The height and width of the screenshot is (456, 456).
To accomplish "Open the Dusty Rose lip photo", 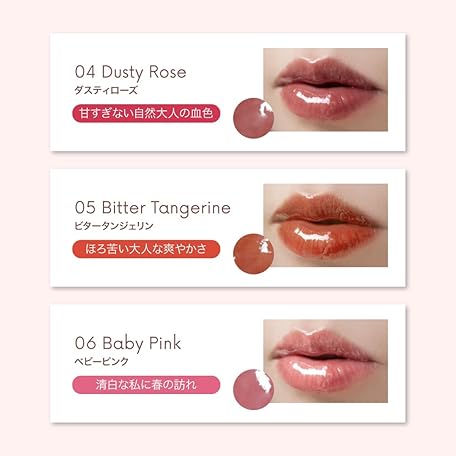I will pyautogui.click(x=325, y=89).
